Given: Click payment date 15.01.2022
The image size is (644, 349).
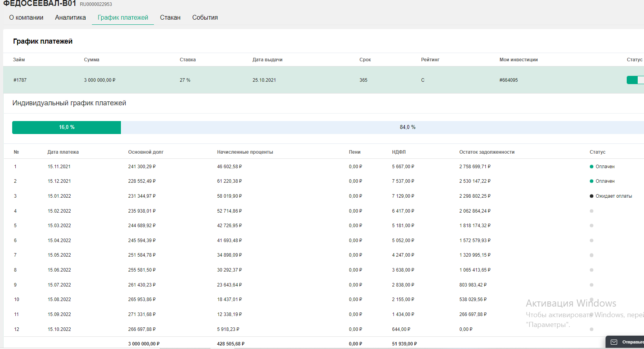Looking at the screenshot, I should [59, 196].
